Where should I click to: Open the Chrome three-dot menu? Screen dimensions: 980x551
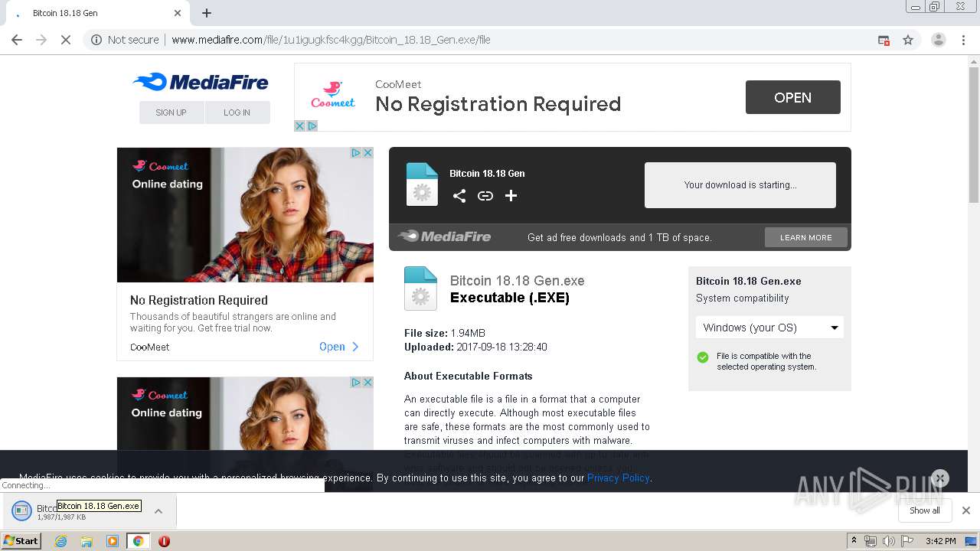(964, 40)
